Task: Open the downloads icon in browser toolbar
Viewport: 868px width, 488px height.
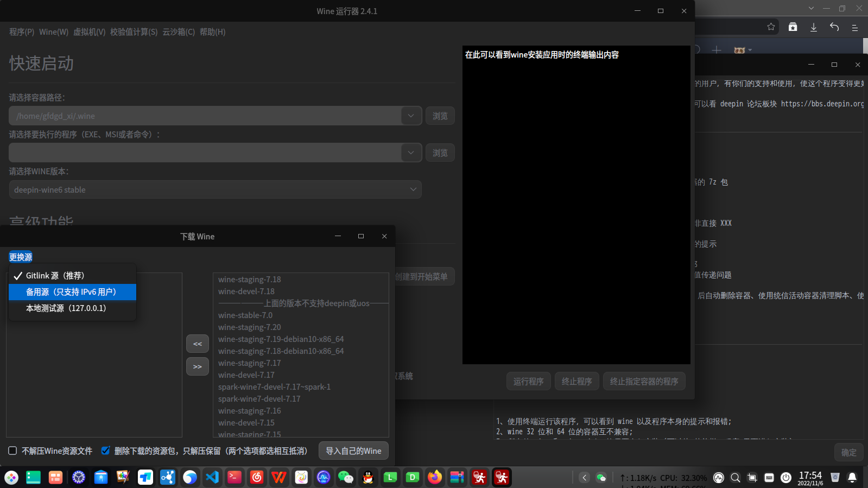Action: click(x=813, y=27)
